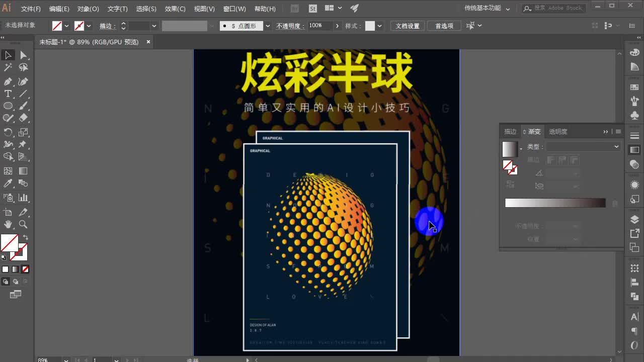Select the Type tool

tap(8, 94)
